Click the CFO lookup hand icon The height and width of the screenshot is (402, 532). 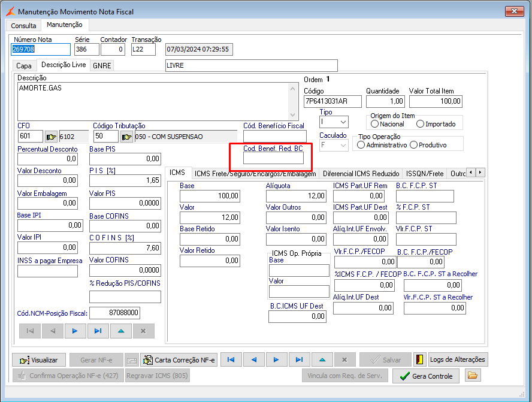click(51, 137)
